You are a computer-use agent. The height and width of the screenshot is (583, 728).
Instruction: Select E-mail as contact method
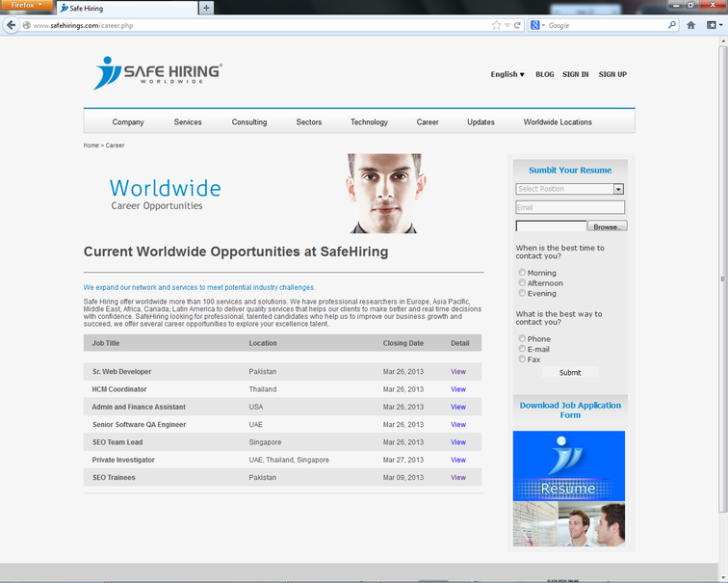click(522, 349)
